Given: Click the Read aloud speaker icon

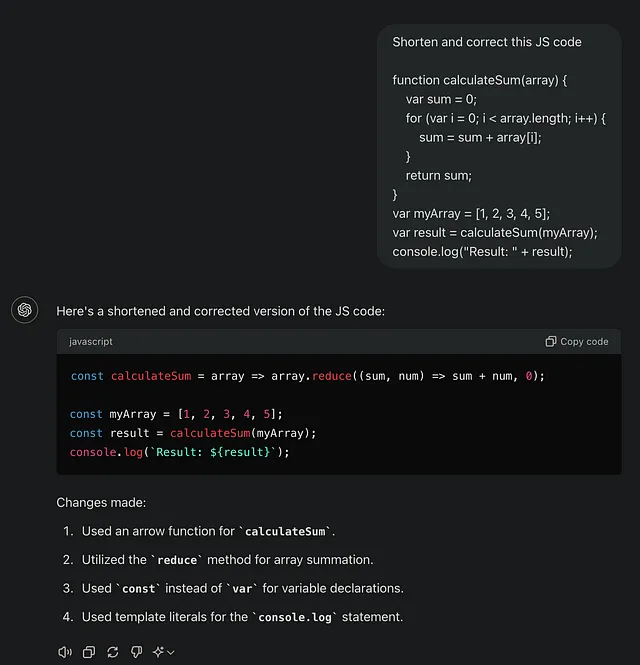Looking at the screenshot, I should point(65,652).
